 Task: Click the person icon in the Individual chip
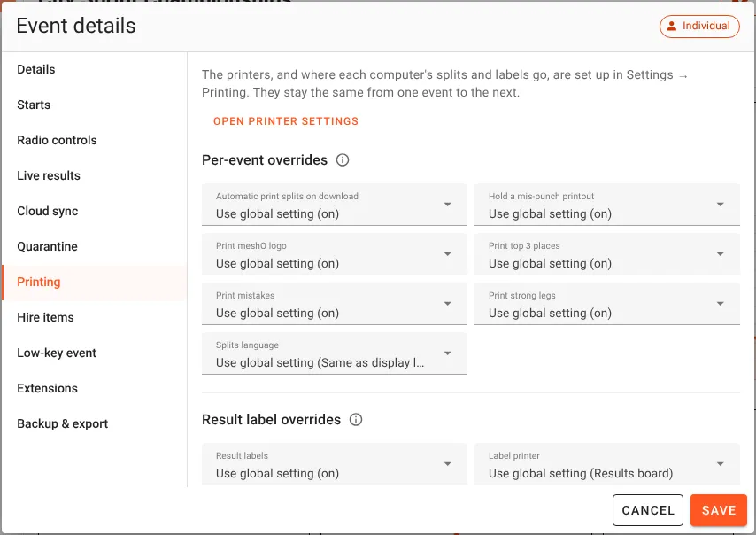pyautogui.click(x=672, y=26)
